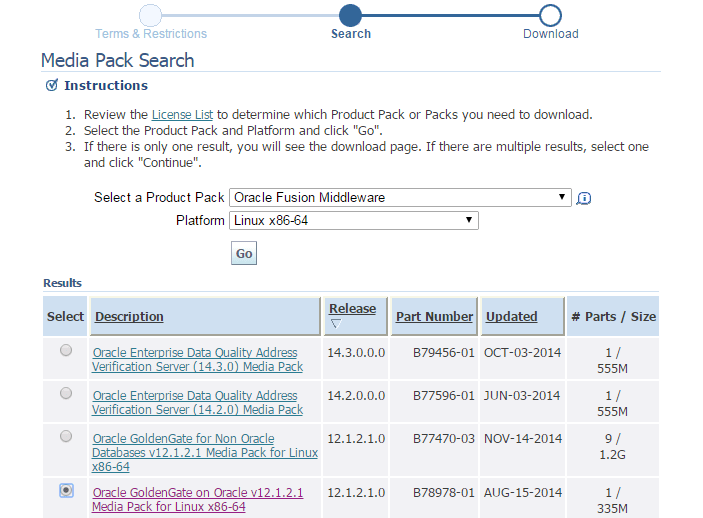Click the updated date NOV-14-2014
Screen dimensions: 703x518
coord(523,439)
